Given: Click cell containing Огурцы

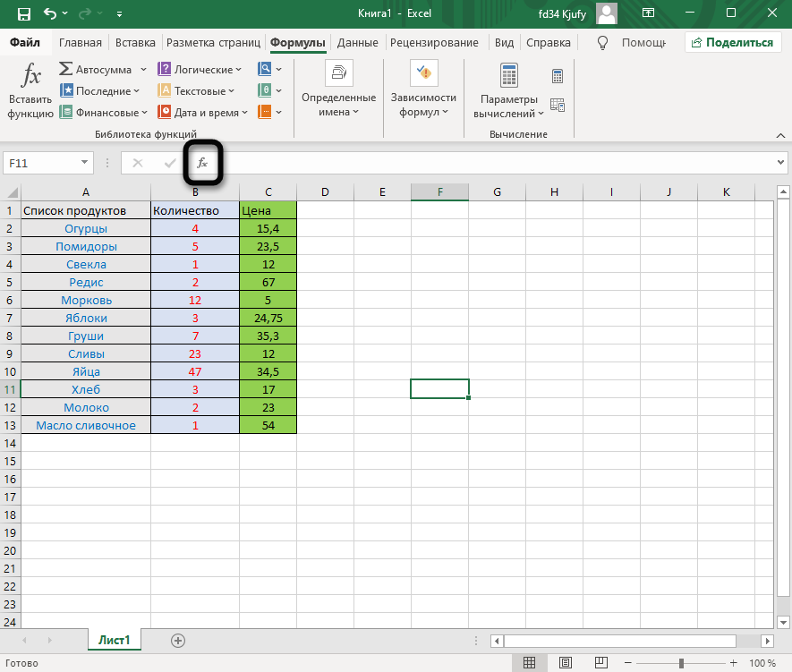Looking at the screenshot, I should 86,229.
